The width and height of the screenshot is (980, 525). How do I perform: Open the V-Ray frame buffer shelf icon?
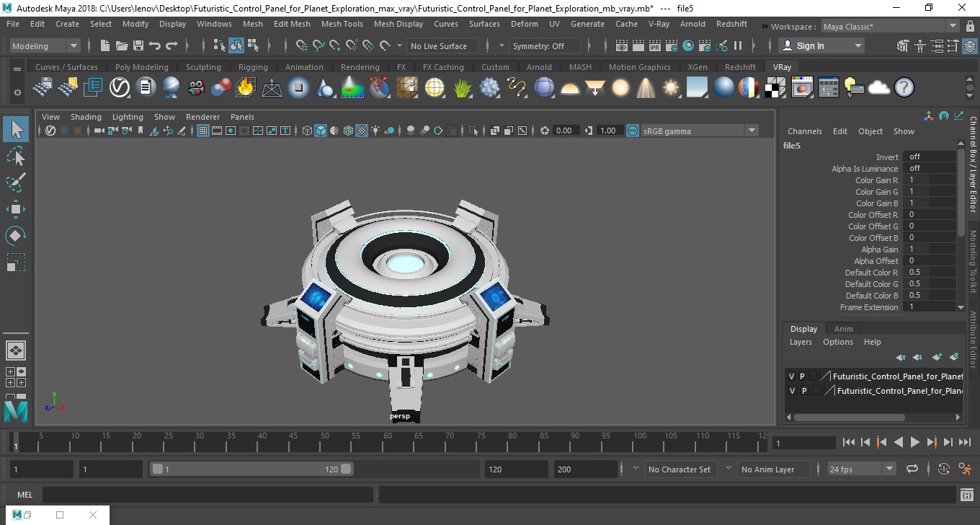coord(803,88)
